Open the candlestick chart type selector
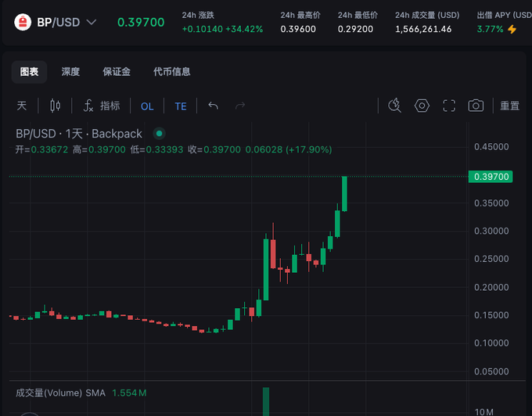Screen dimensions: 532x416 pyautogui.click(x=56, y=106)
